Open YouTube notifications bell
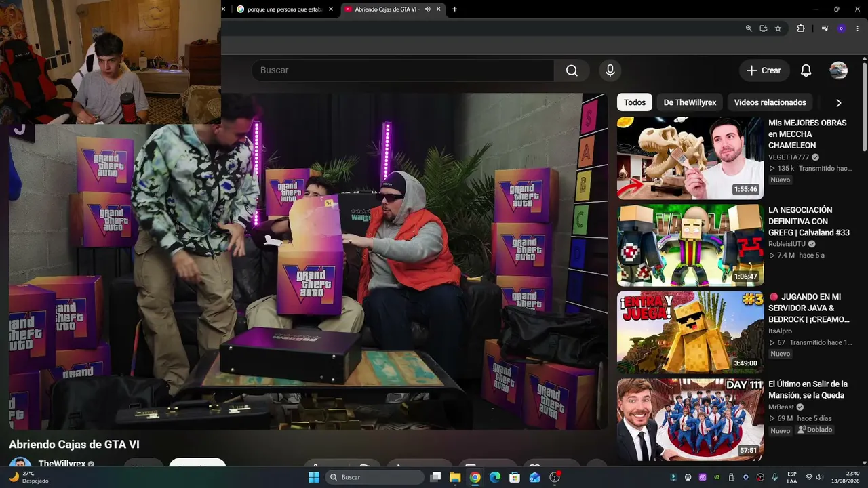 click(x=806, y=70)
